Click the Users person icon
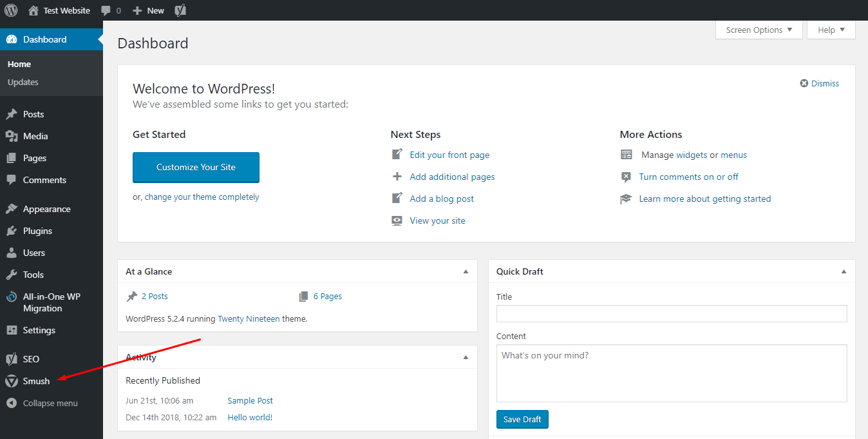 click(12, 253)
